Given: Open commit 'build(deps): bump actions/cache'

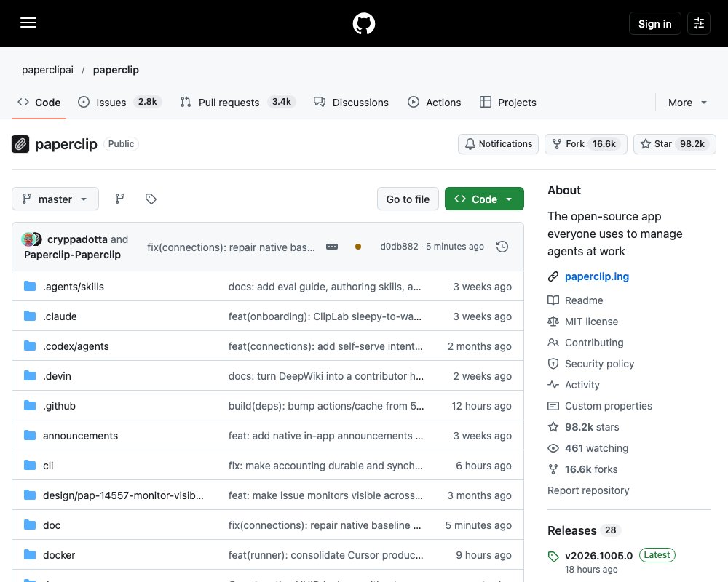Looking at the screenshot, I should 326,406.
